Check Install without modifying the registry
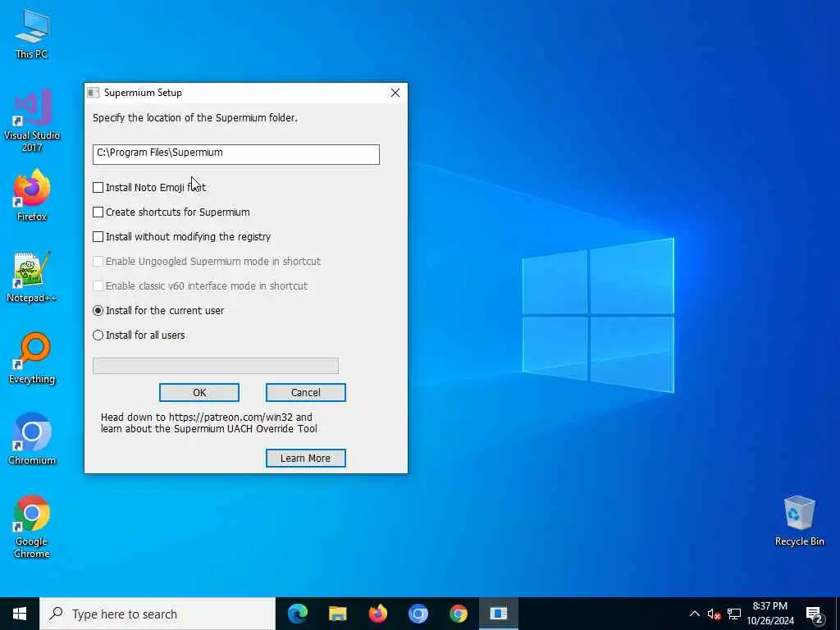Screen dimensions: 840x630 tap(98, 237)
